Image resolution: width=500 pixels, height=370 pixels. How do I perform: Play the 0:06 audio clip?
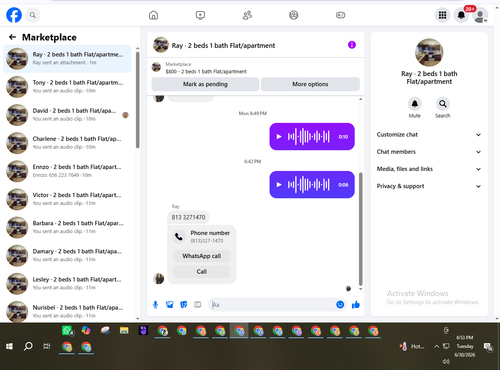coord(279,185)
